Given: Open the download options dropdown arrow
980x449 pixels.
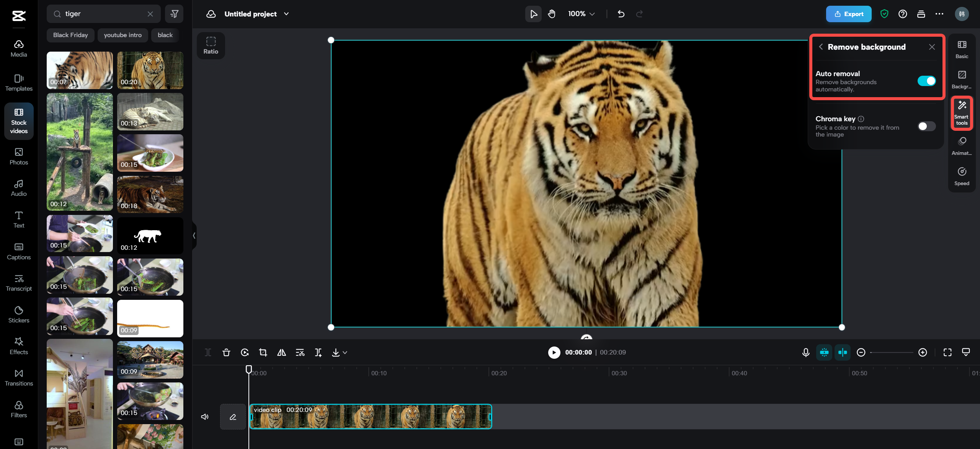Looking at the screenshot, I should coord(345,352).
